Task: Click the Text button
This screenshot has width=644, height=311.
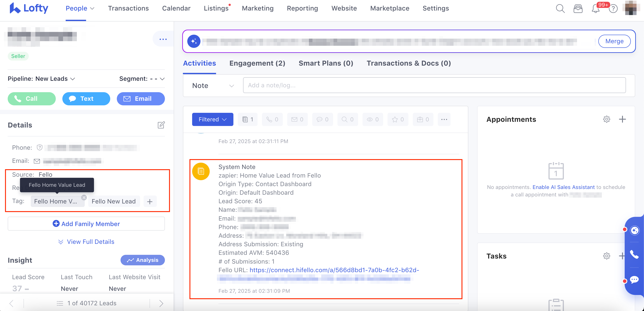Action: 86,99
